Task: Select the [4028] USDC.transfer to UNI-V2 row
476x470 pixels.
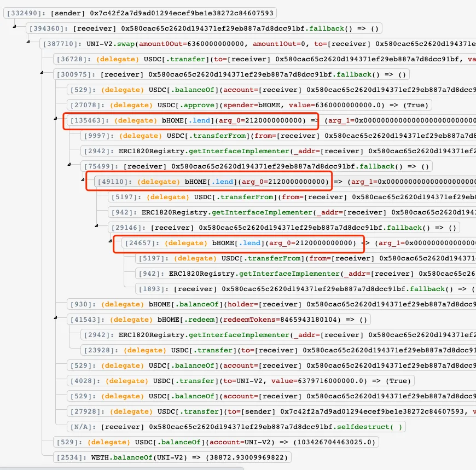Action: click(x=240, y=381)
